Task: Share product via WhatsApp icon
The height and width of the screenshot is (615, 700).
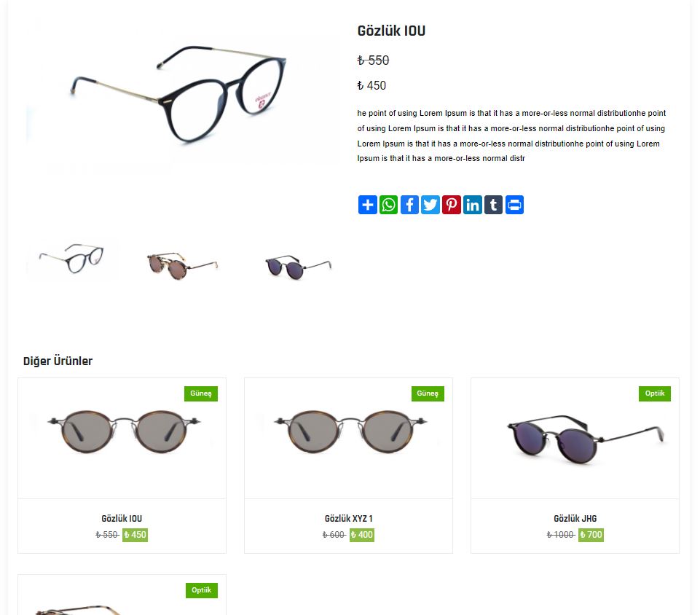Action: (388, 205)
